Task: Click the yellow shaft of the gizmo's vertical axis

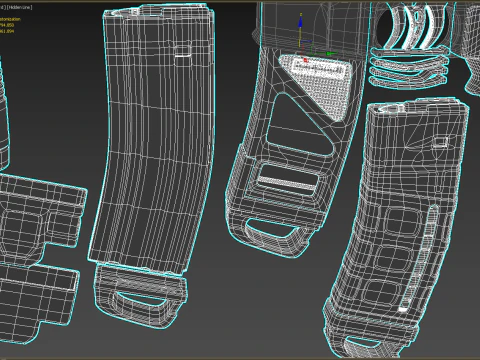Action: click(x=300, y=37)
